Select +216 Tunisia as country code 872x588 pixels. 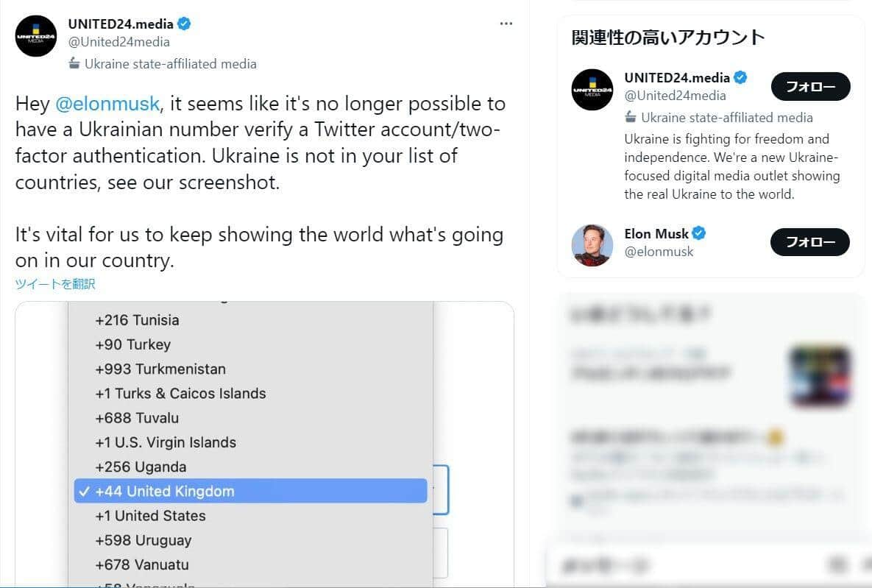point(136,320)
